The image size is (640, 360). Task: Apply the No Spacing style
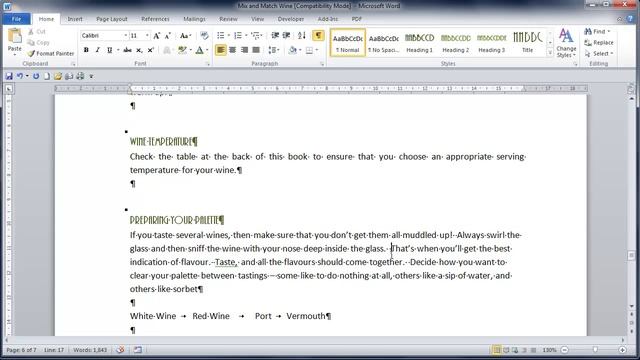[383, 43]
